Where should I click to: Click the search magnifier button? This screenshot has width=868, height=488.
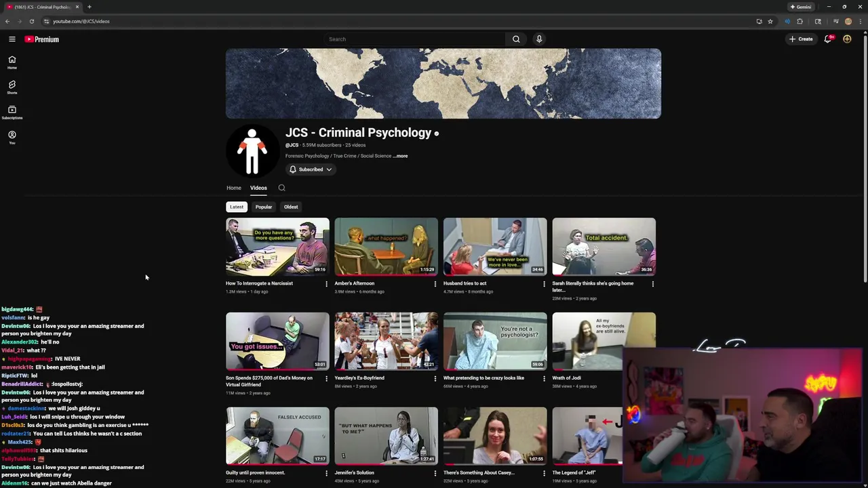pyautogui.click(x=516, y=39)
